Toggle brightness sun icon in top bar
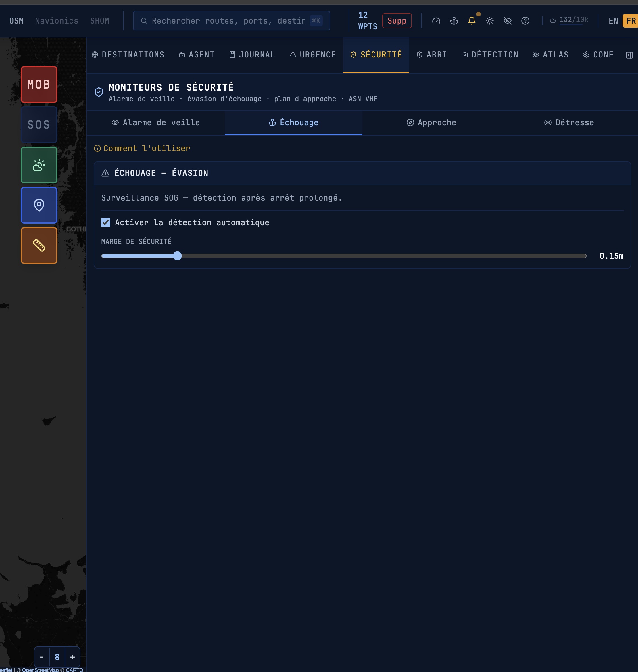 pos(490,21)
